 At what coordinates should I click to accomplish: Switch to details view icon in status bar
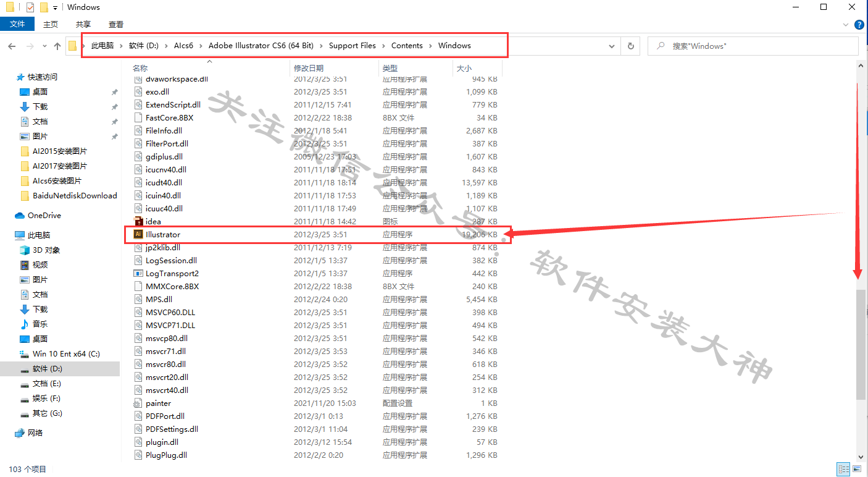click(843, 470)
